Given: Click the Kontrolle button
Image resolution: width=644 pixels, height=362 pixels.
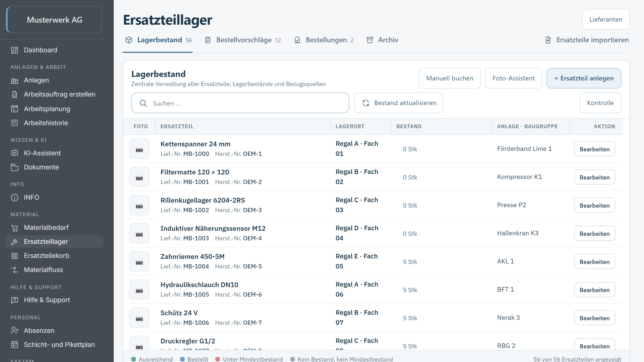Looking at the screenshot, I should [x=600, y=103].
